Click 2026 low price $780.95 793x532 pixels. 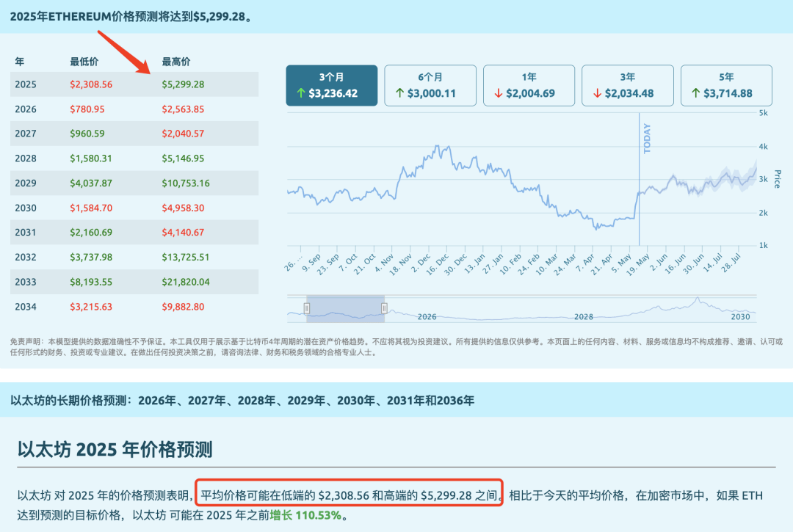(x=87, y=109)
